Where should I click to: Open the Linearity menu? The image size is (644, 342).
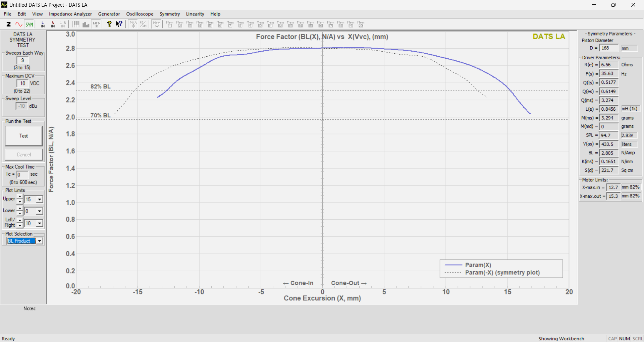(x=195, y=14)
